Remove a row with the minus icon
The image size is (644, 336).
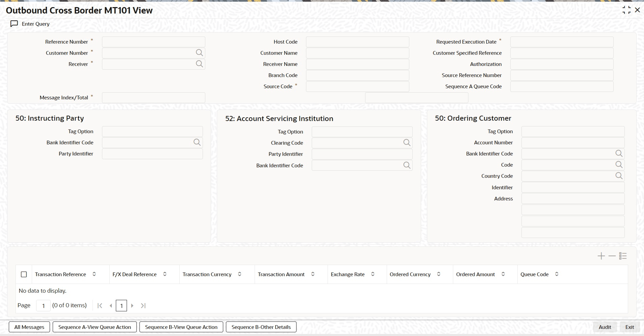pyautogui.click(x=612, y=256)
